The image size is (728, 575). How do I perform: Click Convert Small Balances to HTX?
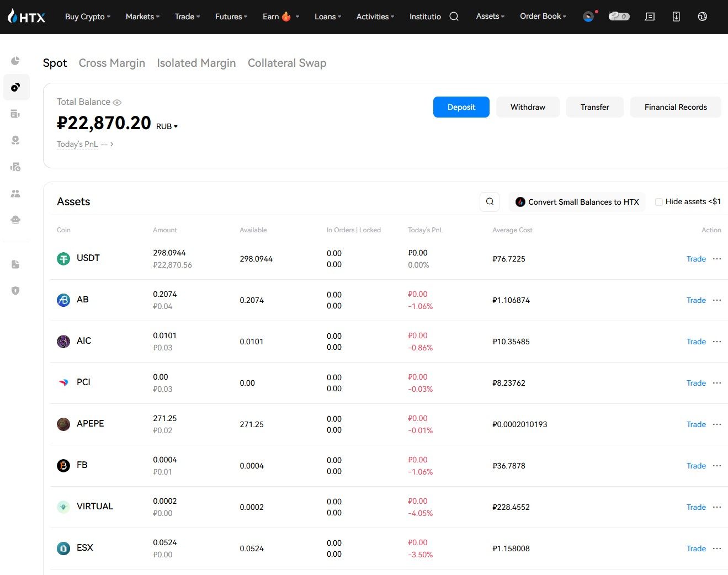pos(577,202)
